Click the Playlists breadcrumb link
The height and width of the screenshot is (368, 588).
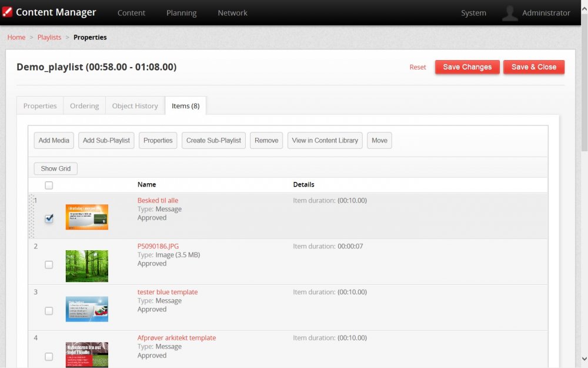49,37
